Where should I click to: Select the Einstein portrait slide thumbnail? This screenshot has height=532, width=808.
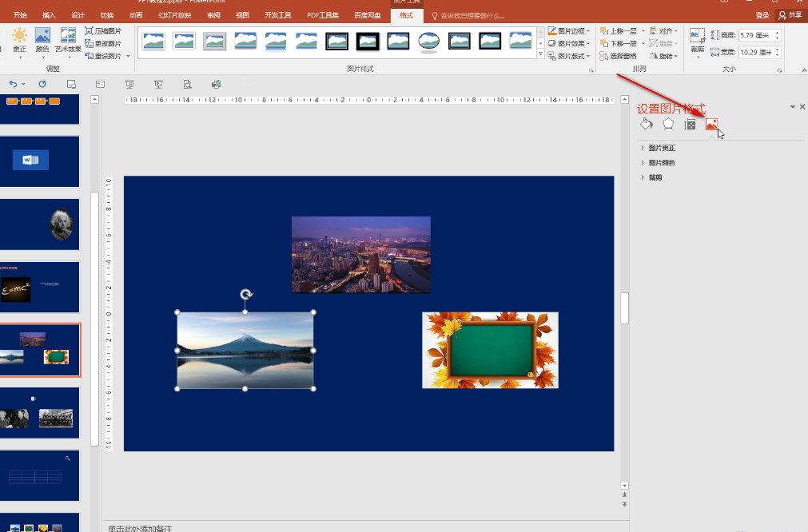40,224
